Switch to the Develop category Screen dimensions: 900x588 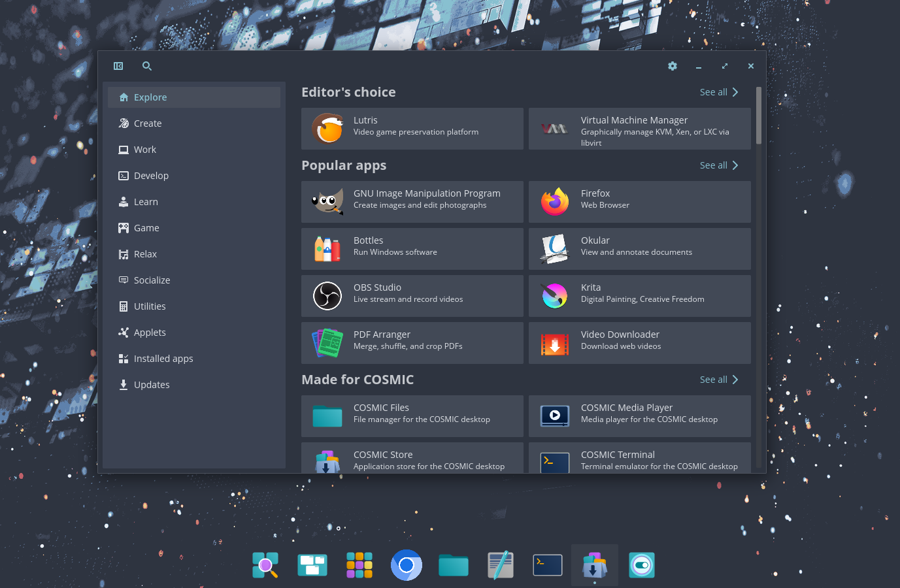click(x=151, y=176)
